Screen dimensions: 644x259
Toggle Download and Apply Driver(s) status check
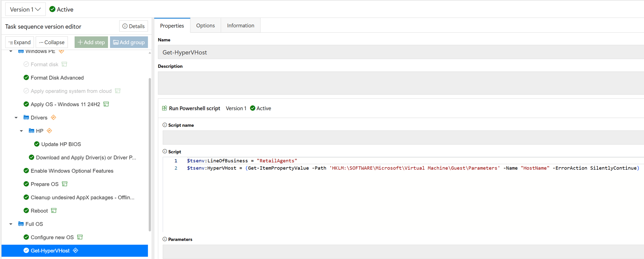point(32,157)
